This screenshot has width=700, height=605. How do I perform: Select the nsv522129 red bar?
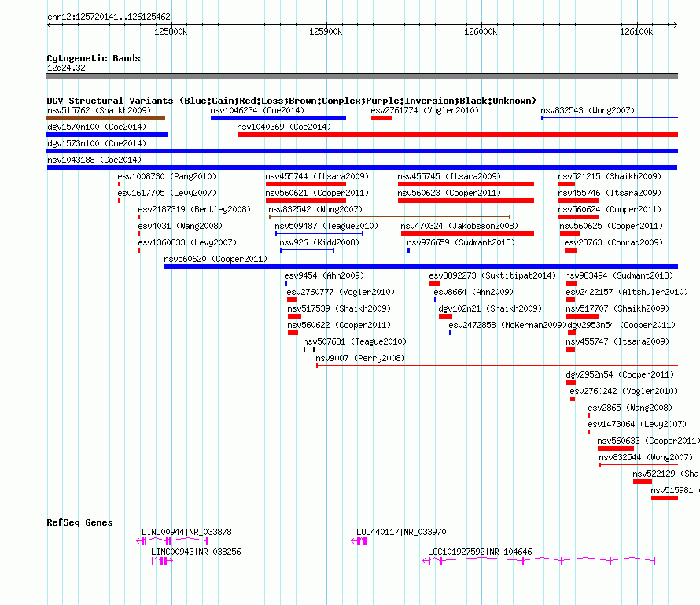click(643, 481)
